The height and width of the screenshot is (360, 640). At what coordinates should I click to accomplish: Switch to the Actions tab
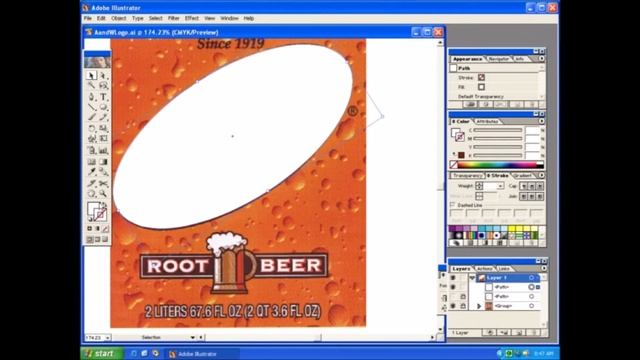click(x=484, y=269)
